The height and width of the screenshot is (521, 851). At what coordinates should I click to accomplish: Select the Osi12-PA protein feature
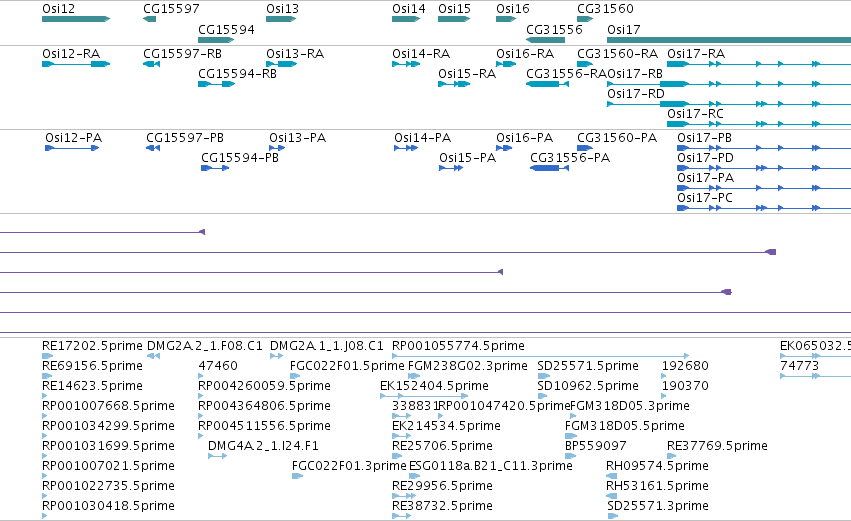pyautogui.click(x=72, y=148)
